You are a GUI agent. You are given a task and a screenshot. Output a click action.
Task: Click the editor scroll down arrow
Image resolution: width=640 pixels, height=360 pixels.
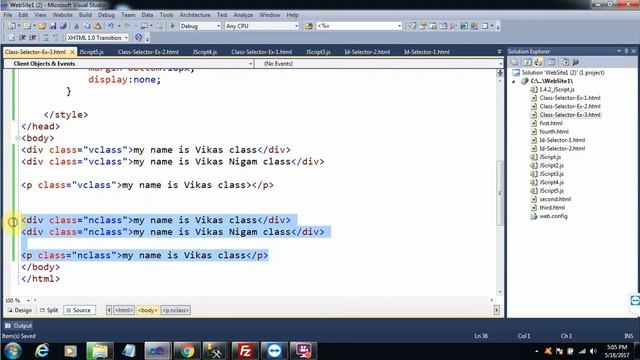pos(500,291)
